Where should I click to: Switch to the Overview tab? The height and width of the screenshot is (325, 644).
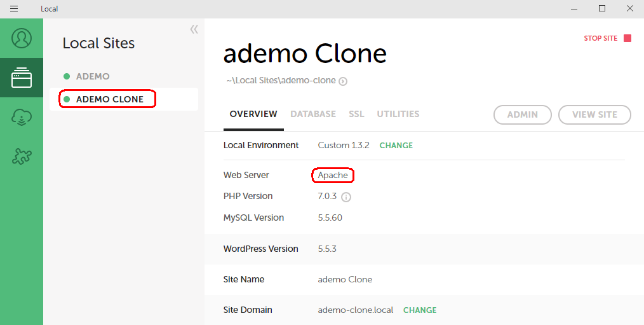click(253, 114)
